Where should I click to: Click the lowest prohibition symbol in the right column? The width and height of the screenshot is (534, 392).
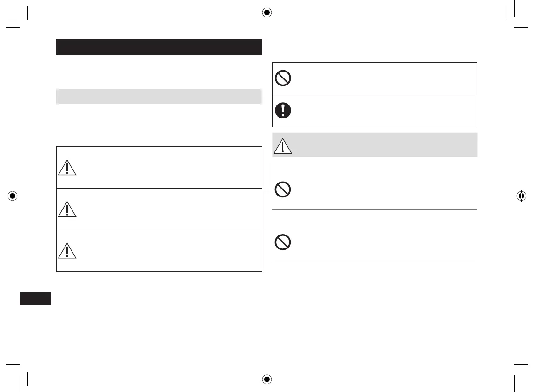[283, 242]
